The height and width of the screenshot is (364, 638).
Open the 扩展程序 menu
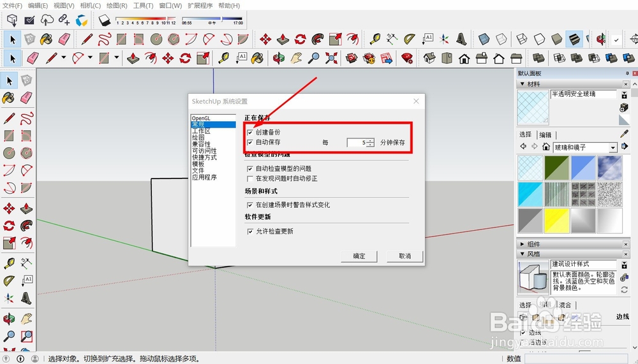coord(200,6)
